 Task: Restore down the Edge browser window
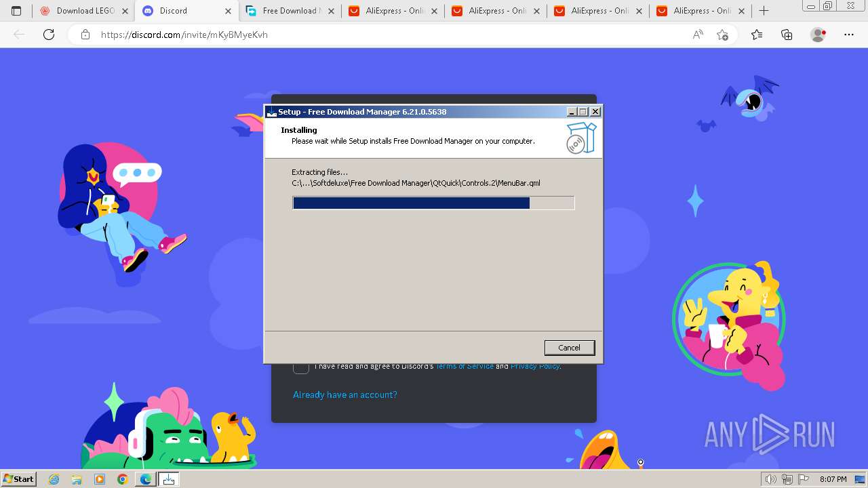pyautogui.click(x=827, y=6)
